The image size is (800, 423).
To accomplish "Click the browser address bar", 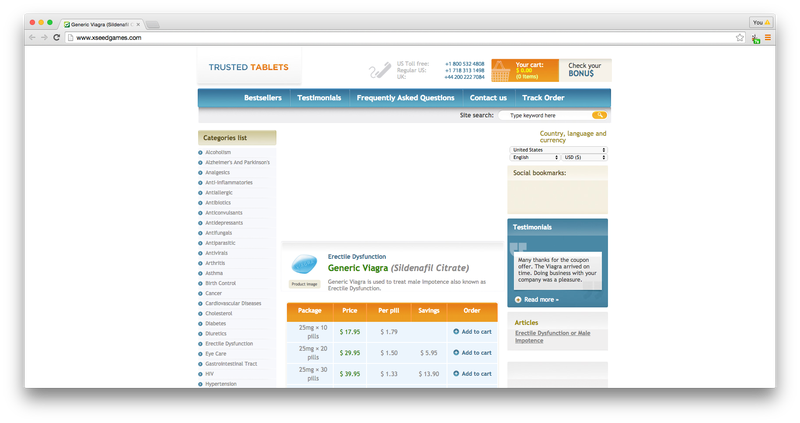I will click(403, 37).
